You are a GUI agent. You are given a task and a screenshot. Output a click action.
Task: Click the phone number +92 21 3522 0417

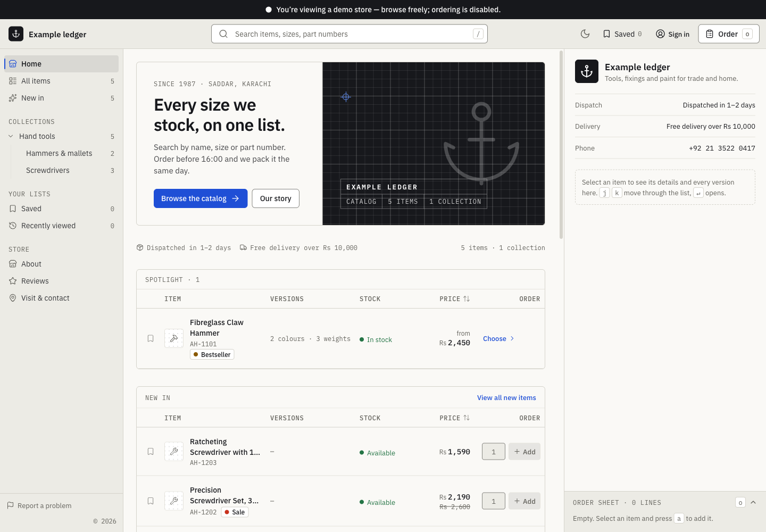tap(722, 148)
